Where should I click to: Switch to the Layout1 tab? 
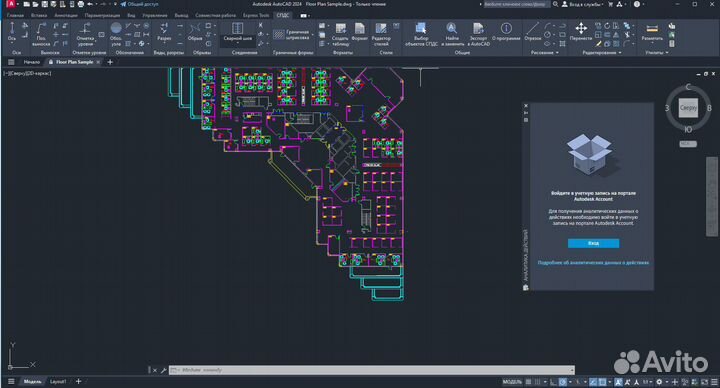pyautogui.click(x=58, y=382)
